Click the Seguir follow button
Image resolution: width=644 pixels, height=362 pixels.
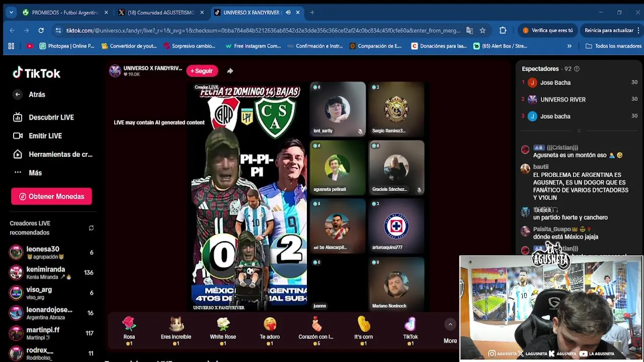coord(202,71)
